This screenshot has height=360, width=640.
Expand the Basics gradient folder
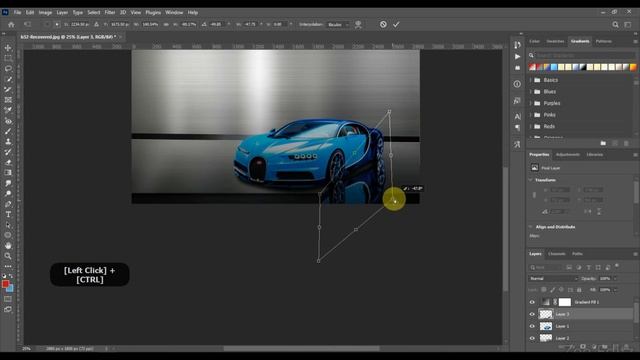point(531,80)
